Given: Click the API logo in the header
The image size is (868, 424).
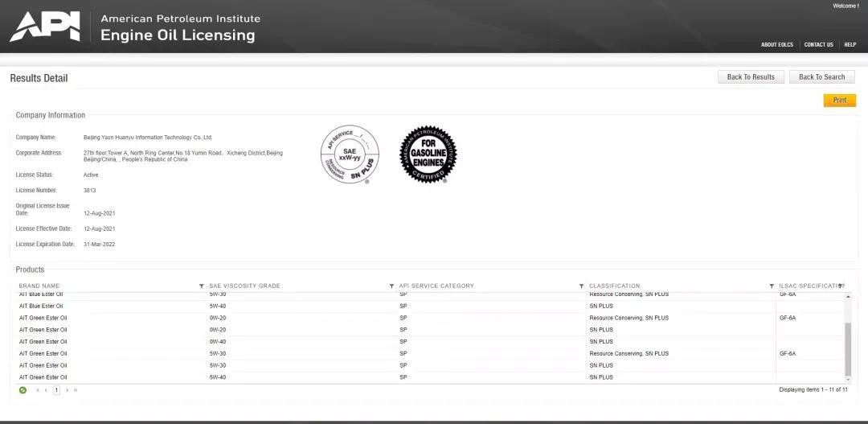Looking at the screenshot, I should [45, 27].
